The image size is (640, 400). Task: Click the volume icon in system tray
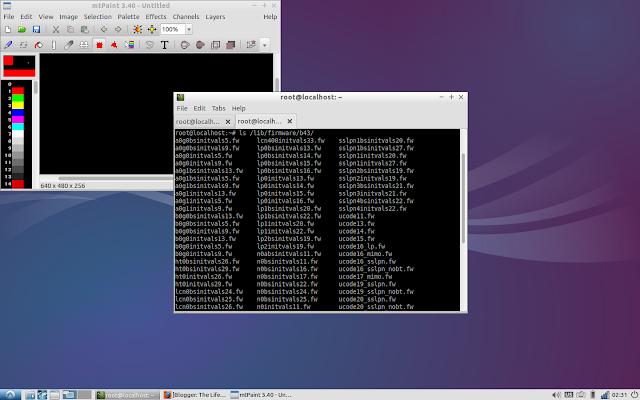coord(556,395)
